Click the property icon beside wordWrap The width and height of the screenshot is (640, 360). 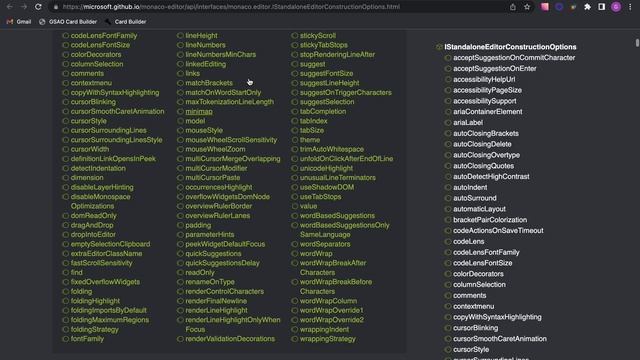[295, 253]
